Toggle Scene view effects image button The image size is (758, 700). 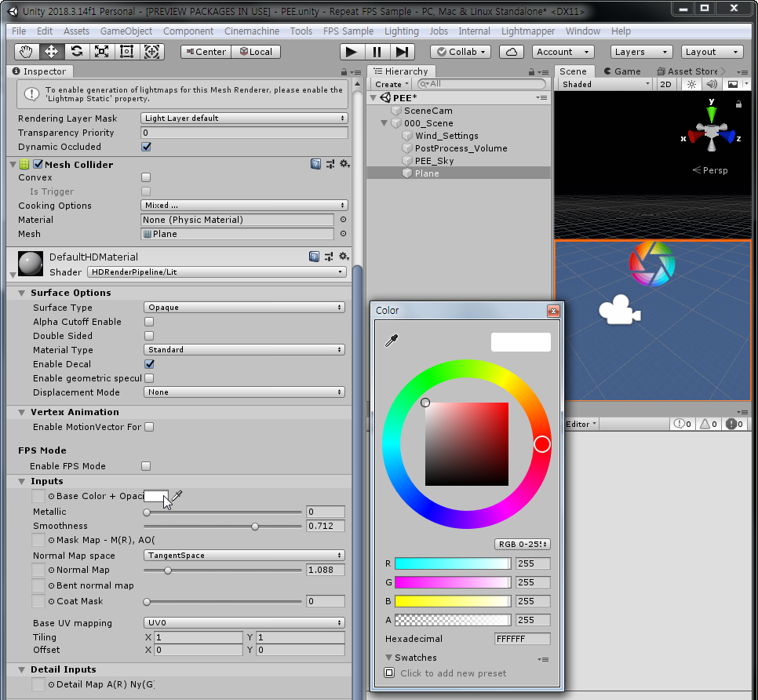click(733, 84)
